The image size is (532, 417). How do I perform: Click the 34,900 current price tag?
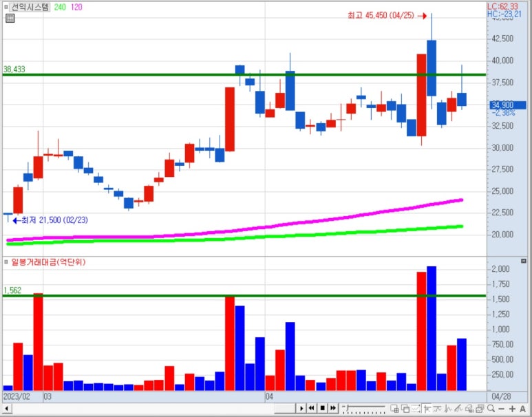[508, 105]
